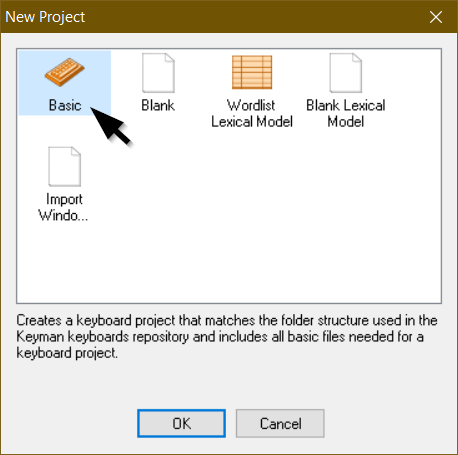The height and width of the screenshot is (455, 458).
Task: Click 'Model' text beneath Blank Lexical
Action: 346,121
